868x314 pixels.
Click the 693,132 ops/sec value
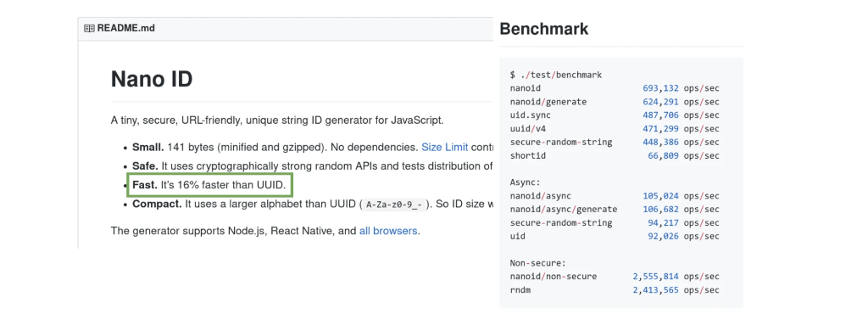[681, 88]
